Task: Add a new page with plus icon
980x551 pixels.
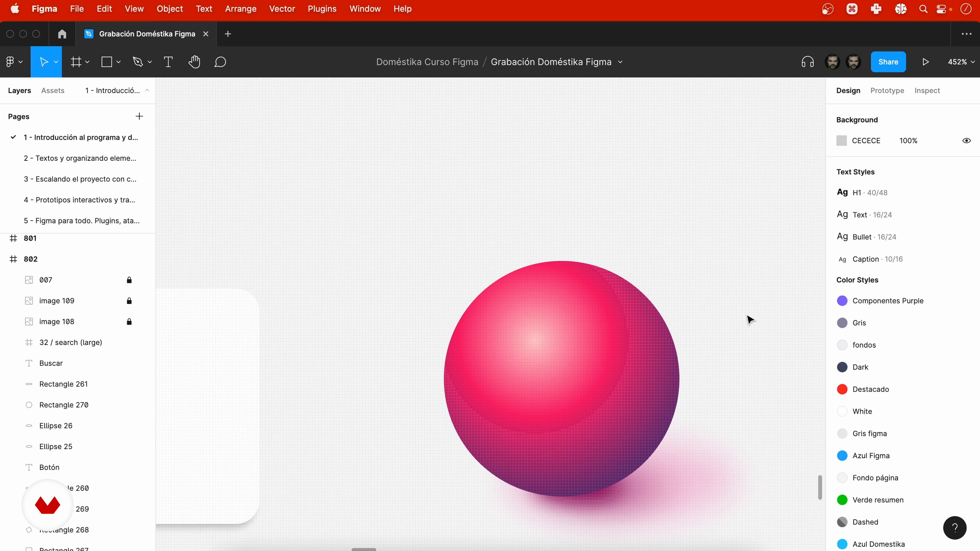Action: click(x=139, y=116)
